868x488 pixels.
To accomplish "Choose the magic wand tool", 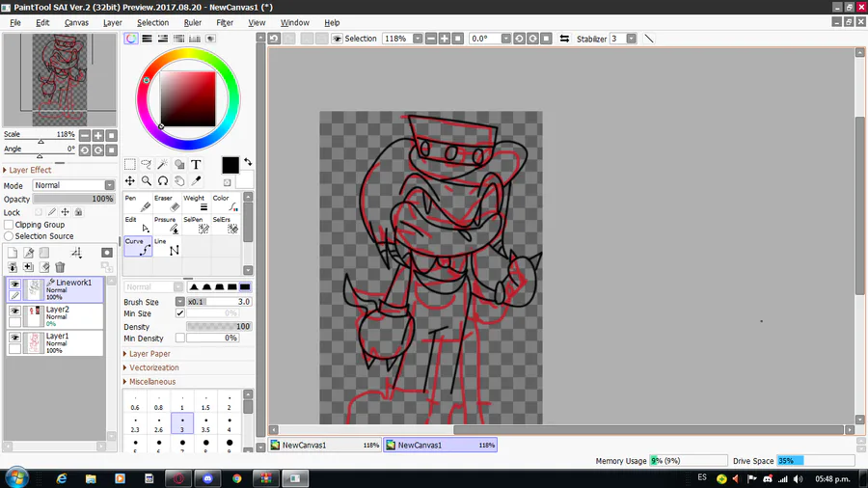I will pos(163,164).
